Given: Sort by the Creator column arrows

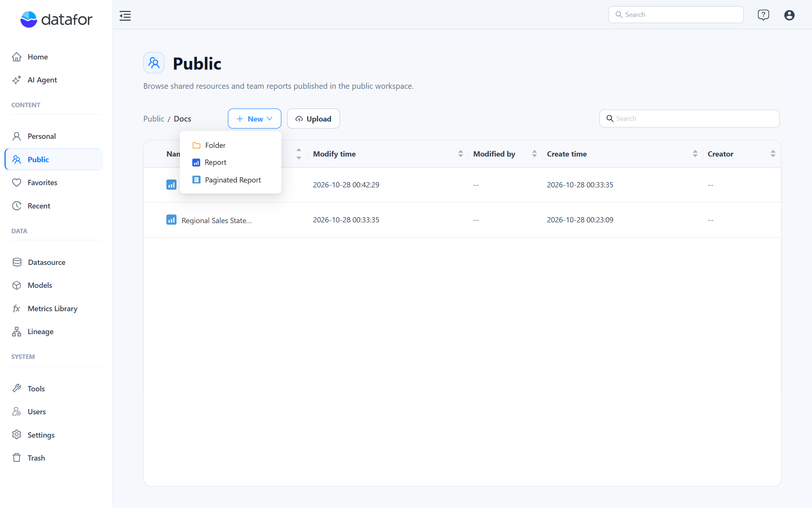Looking at the screenshot, I should point(773,154).
